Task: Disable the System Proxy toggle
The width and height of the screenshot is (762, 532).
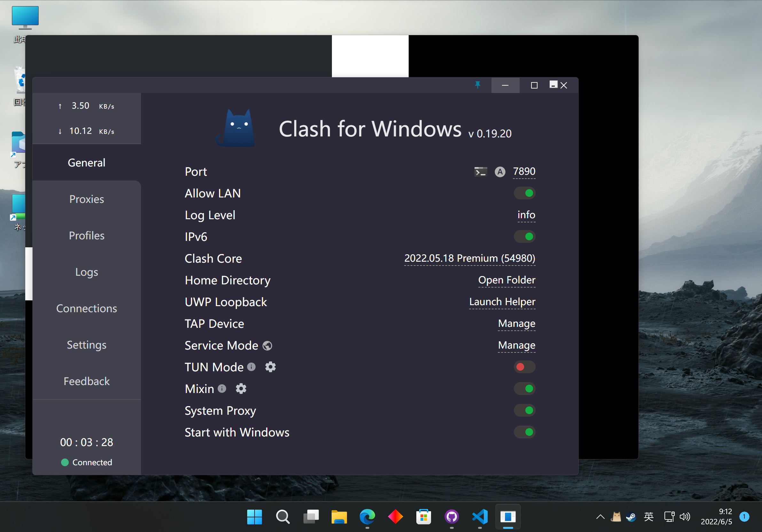Action: point(524,410)
